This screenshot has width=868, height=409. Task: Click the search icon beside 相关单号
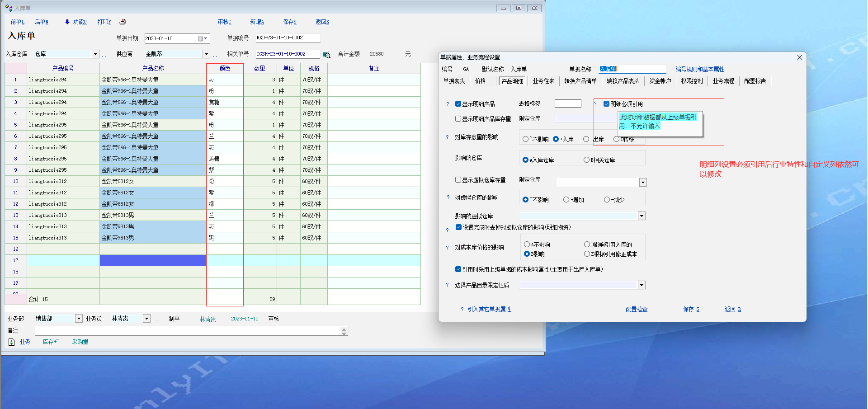[x=327, y=55]
